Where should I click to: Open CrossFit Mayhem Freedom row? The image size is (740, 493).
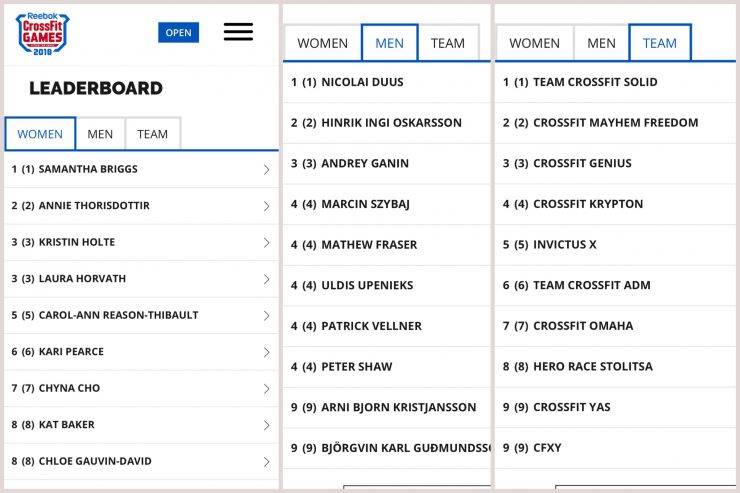tap(615, 123)
